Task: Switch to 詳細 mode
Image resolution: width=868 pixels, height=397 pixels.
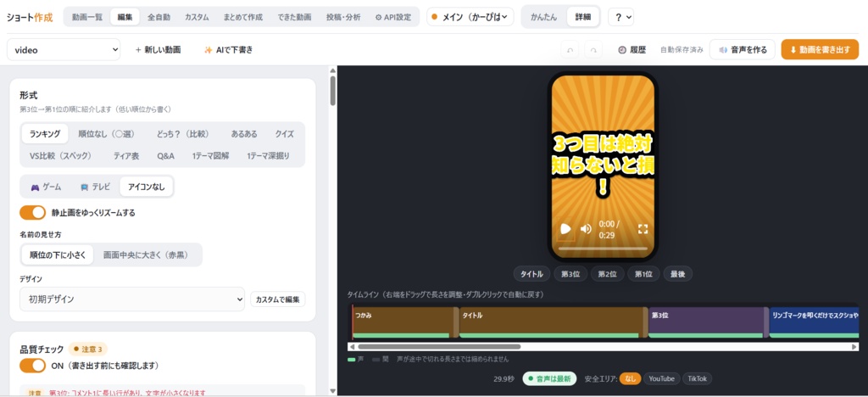Action: point(583,17)
